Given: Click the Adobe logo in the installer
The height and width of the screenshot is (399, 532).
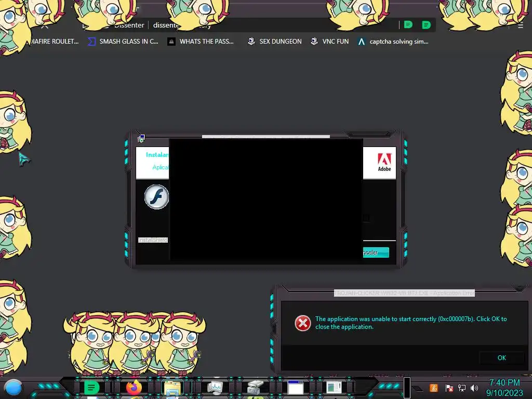Looking at the screenshot, I should tap(384, 162).
